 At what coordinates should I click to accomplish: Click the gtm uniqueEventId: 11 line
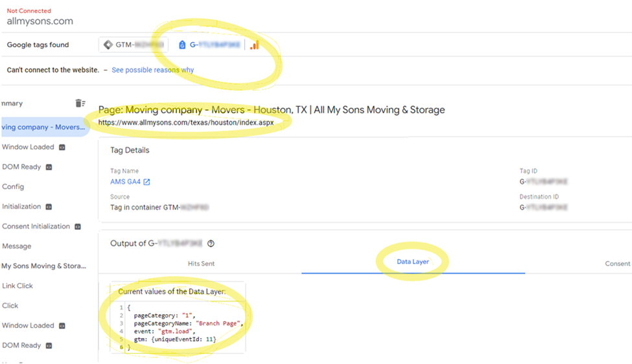[x=175, y=339]
